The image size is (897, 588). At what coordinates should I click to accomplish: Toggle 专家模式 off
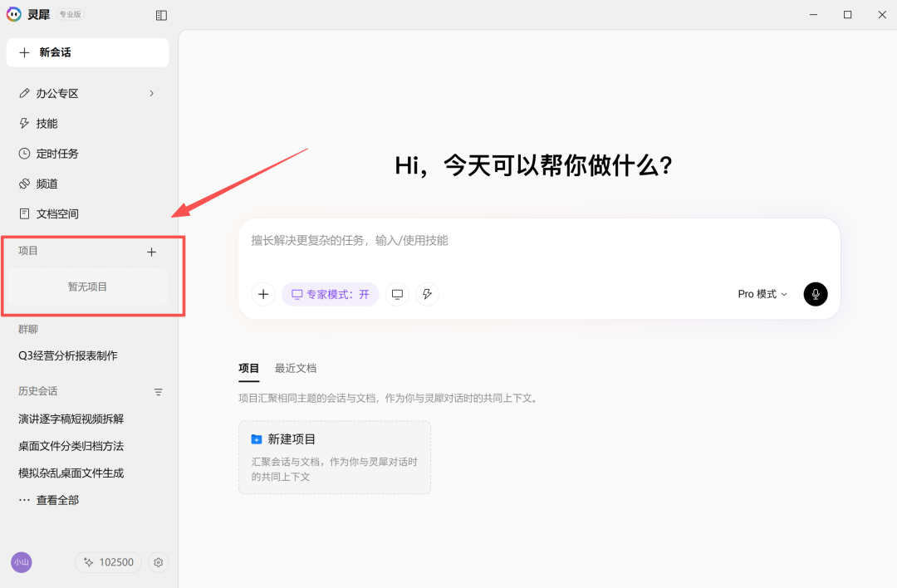(x=330, y=294)
